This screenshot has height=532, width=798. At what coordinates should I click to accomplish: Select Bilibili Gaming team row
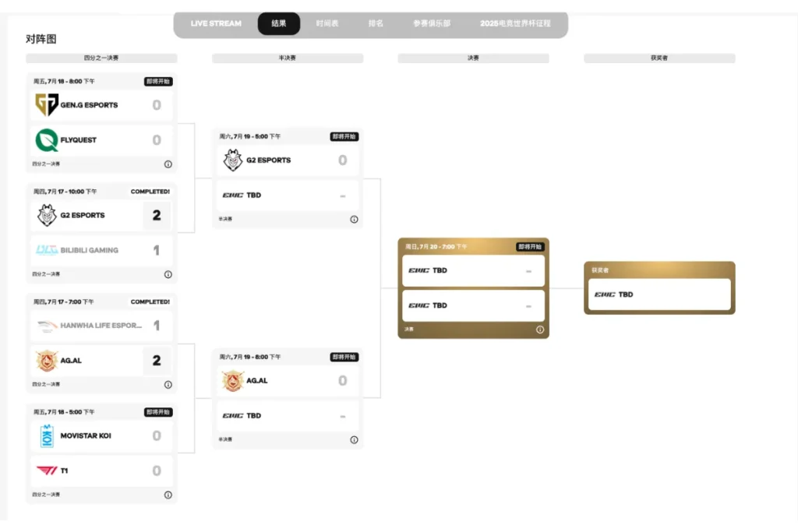click(x=101, y=250)
